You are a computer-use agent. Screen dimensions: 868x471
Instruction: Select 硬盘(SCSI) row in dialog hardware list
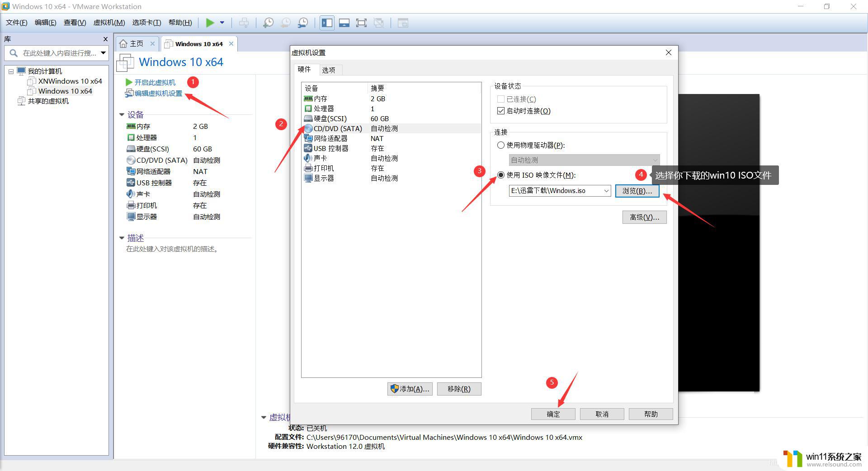coord(391,118)
